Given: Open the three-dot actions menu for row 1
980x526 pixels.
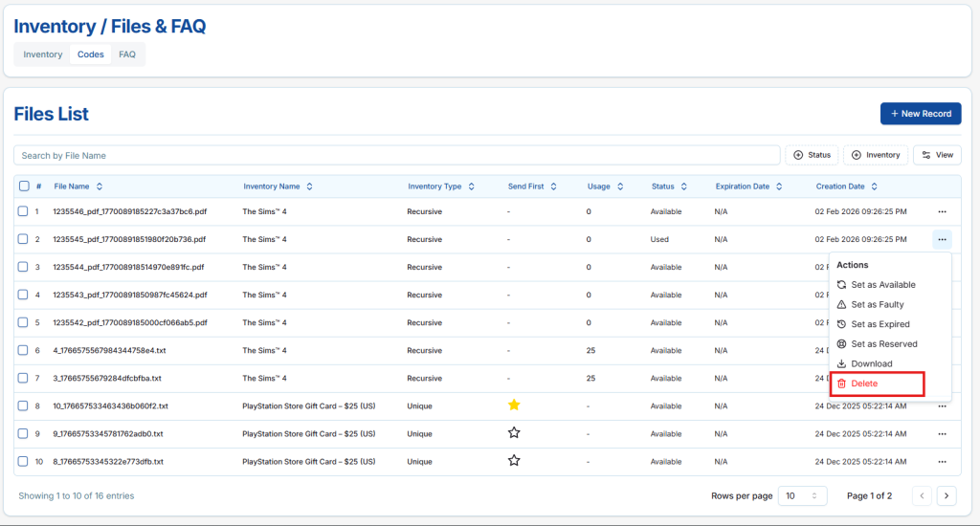Looking at the screenshot, I should (x=942, y=211).
